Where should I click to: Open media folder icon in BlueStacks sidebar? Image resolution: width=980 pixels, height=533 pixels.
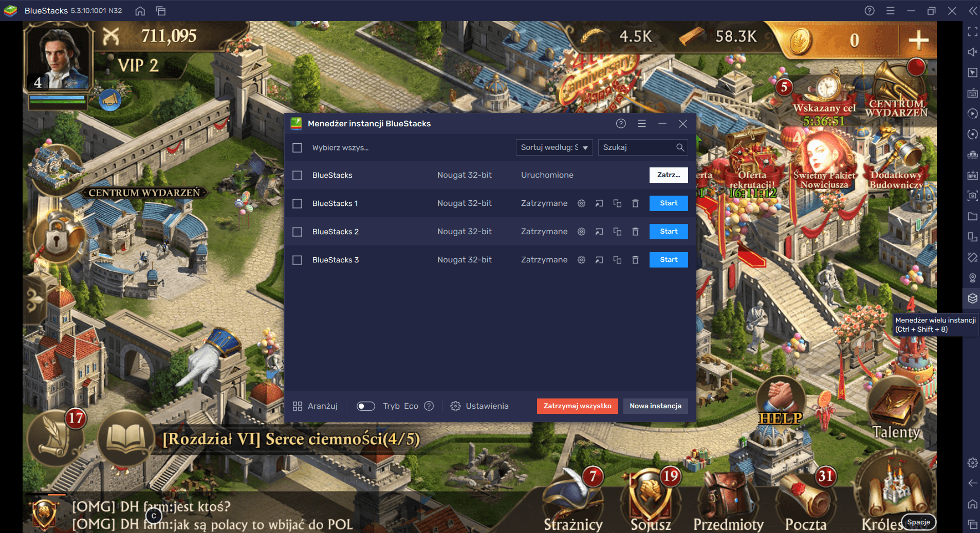tap(972, 216)
